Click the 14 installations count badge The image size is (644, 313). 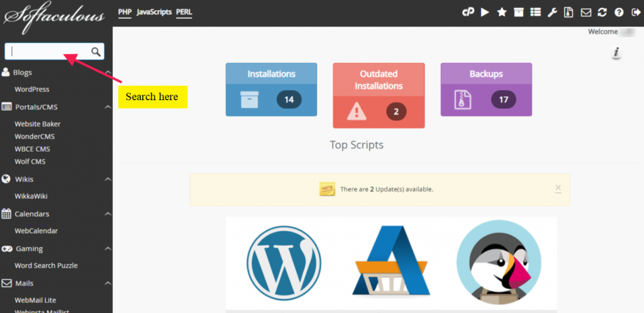pos(289,100)
